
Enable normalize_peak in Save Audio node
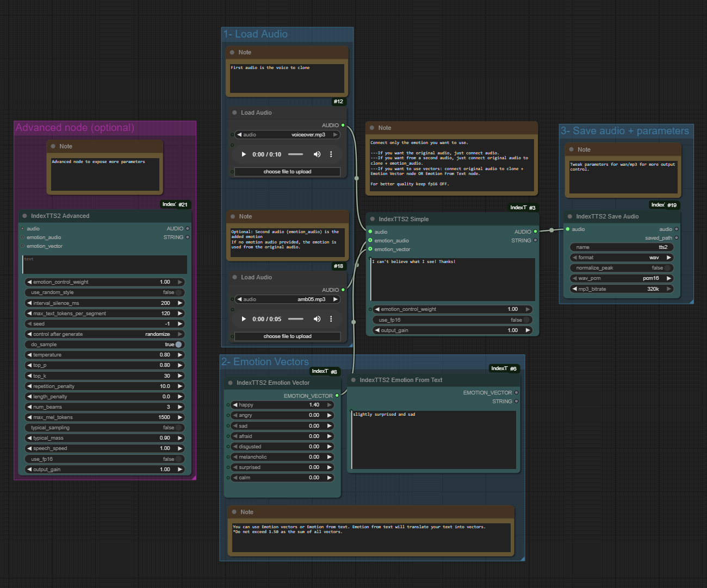(x=668, y=268)
